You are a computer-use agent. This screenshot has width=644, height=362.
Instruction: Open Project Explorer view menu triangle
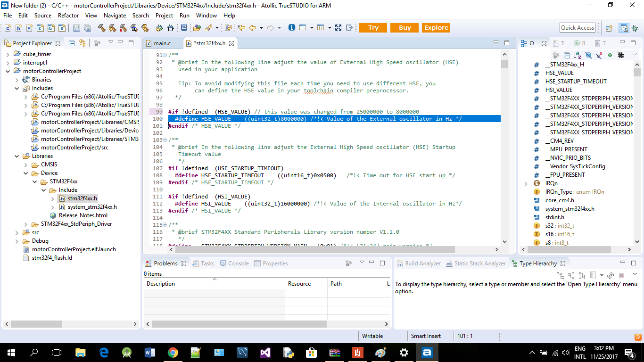[x=110, y=42]
